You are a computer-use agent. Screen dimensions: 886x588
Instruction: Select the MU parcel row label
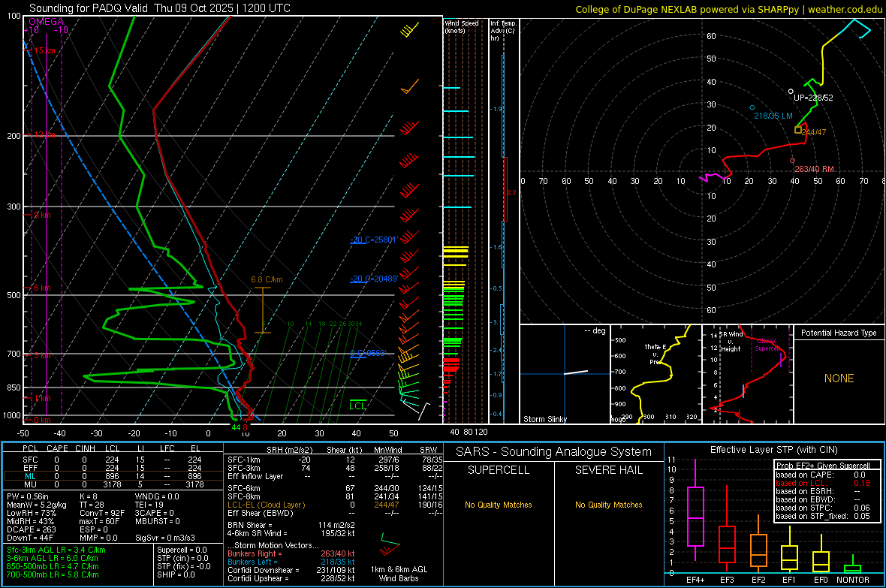pos(30,484)
